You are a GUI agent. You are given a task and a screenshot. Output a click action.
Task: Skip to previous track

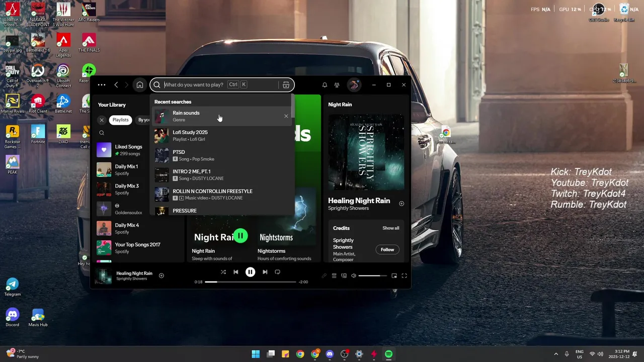pos(236,272)
